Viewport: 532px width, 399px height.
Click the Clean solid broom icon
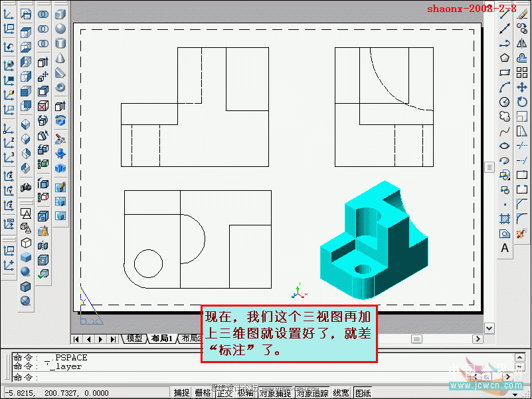(x=43, y=231)
